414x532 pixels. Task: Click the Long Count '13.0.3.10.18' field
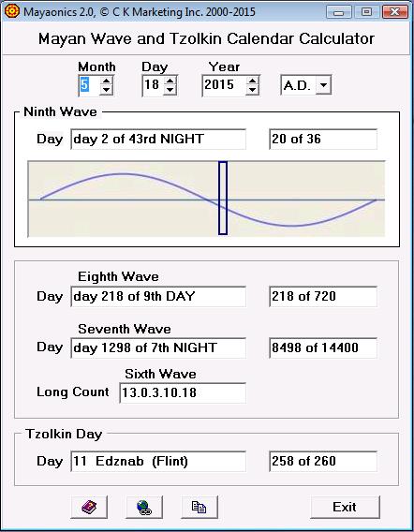[183, 392]
